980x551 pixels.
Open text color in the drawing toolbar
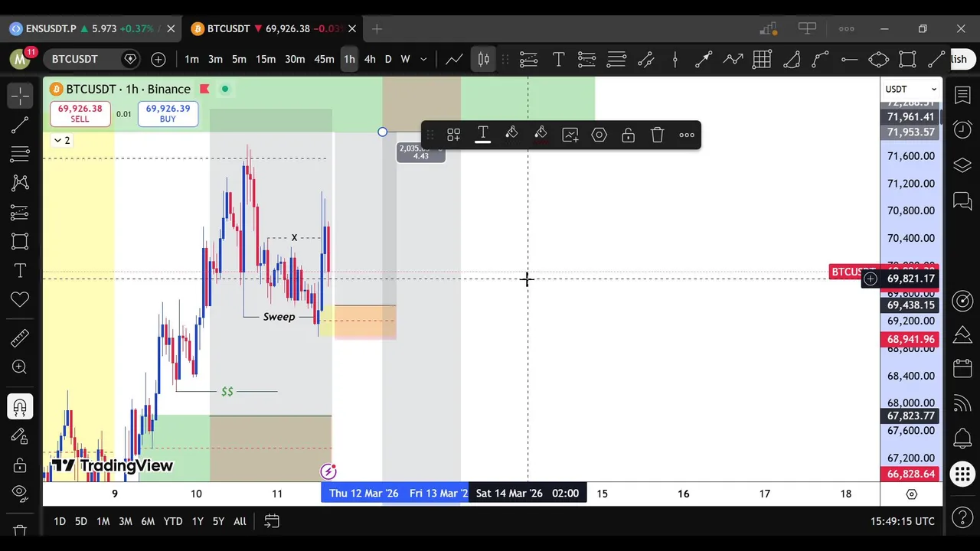pos(482,135)
